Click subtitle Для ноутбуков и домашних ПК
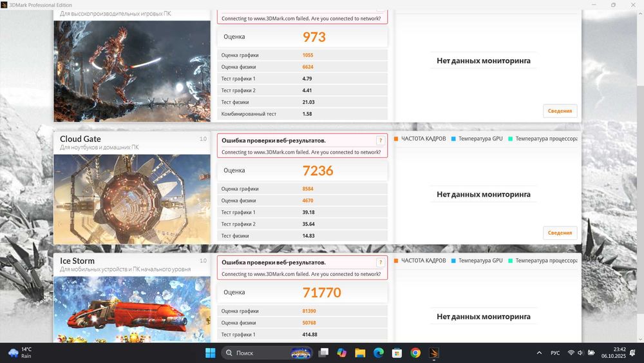The height and width of the screenshot is (363, 644). coord(99,147)
